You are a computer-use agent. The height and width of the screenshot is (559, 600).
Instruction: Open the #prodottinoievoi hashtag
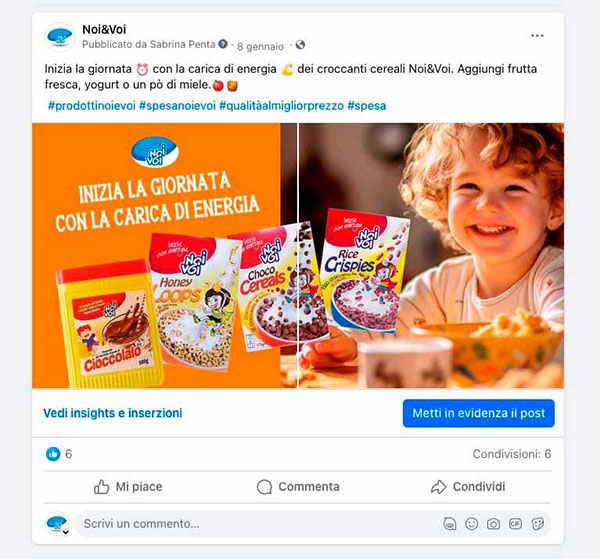(x=91, y=106)
